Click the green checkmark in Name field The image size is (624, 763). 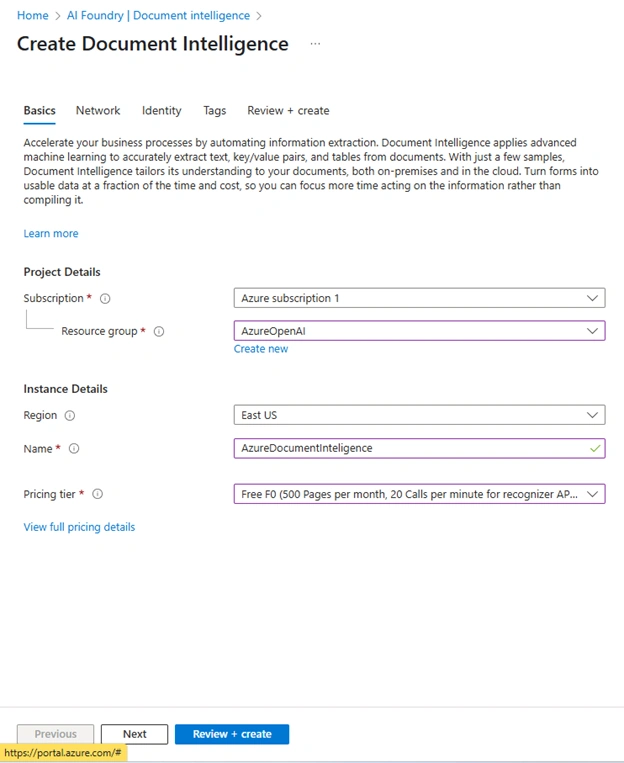click(x=595, y=448)
